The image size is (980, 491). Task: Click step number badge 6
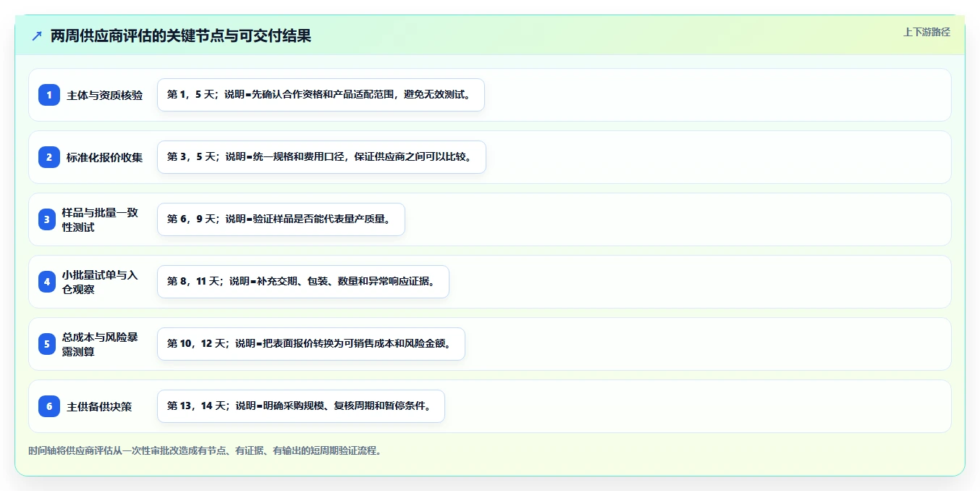(x=49, y=406)
